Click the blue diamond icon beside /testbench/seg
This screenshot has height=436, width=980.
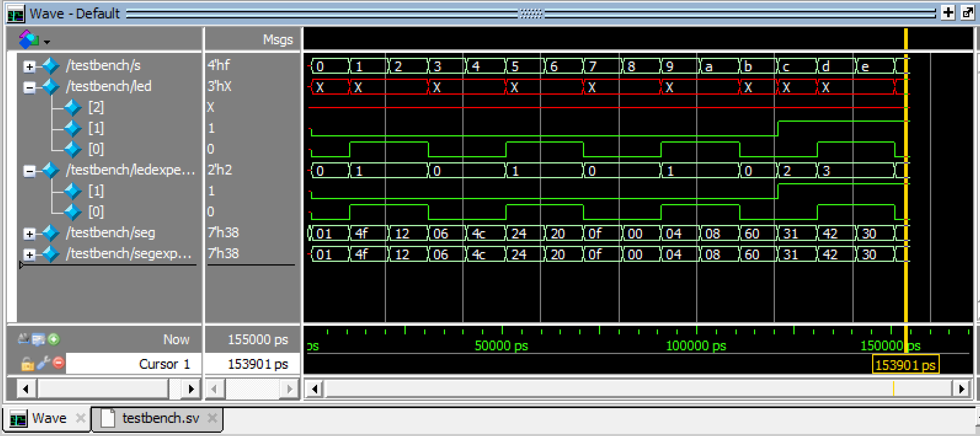pos(51,233)
